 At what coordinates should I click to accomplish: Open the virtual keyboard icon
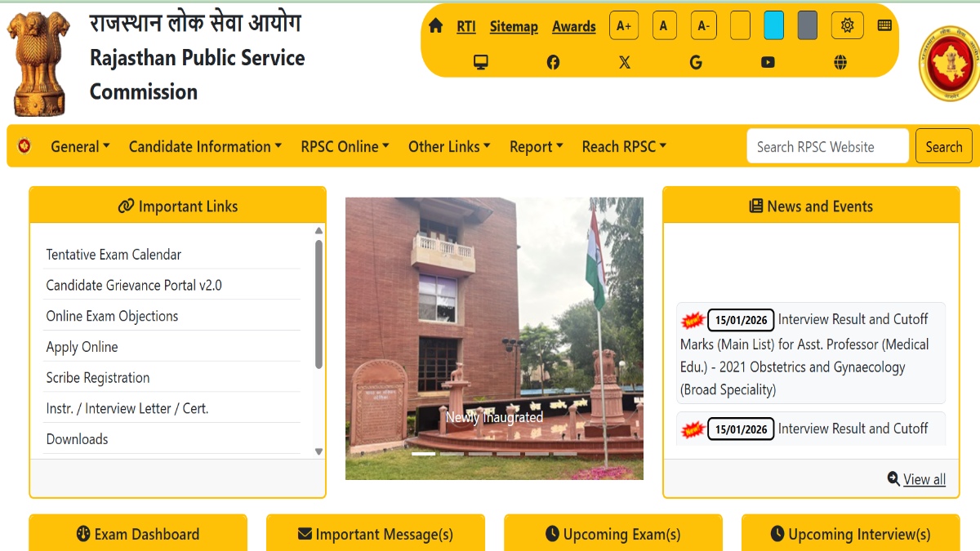click(884, 25)
